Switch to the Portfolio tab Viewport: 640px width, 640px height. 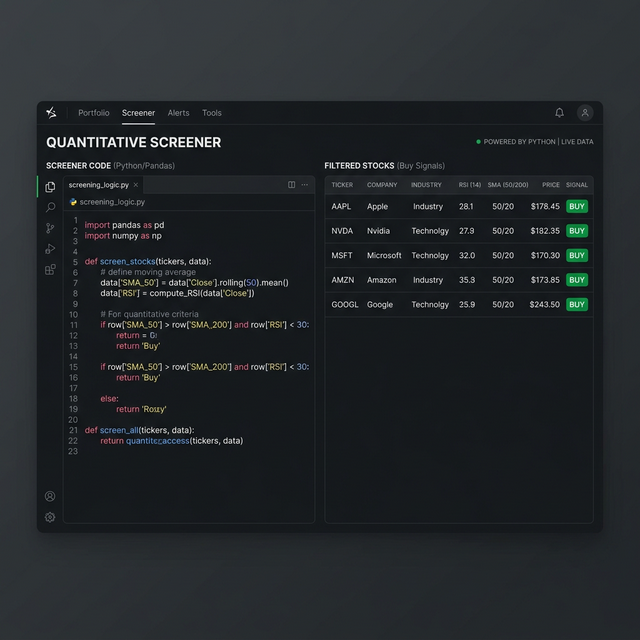pyautogui.click(x=94, y=113)
